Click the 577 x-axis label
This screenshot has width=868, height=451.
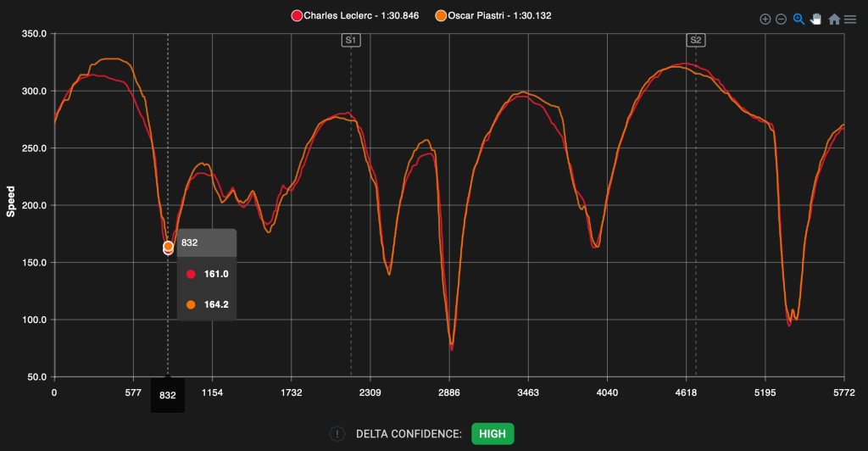coord(133,393)
